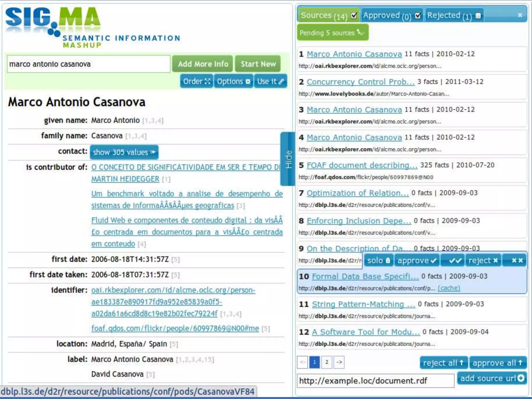The image size is (532, 399).
Task: Close the sources panel with the x
Action: [520, 15]
